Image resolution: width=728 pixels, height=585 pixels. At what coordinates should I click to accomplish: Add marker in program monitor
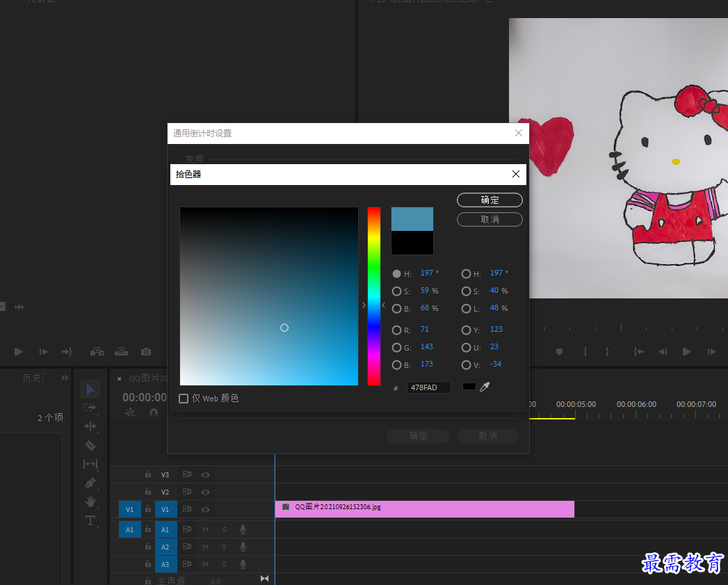[x=560, y=352]
